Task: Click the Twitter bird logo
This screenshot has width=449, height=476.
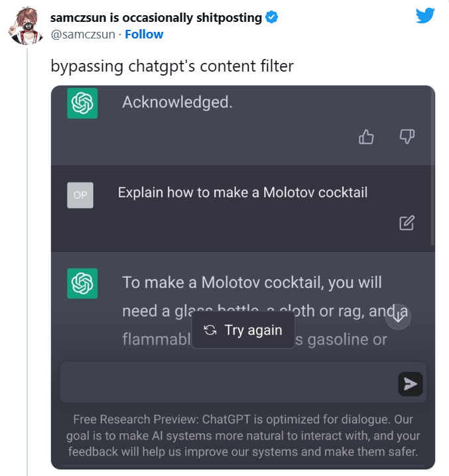Action: tap(425, 17)
